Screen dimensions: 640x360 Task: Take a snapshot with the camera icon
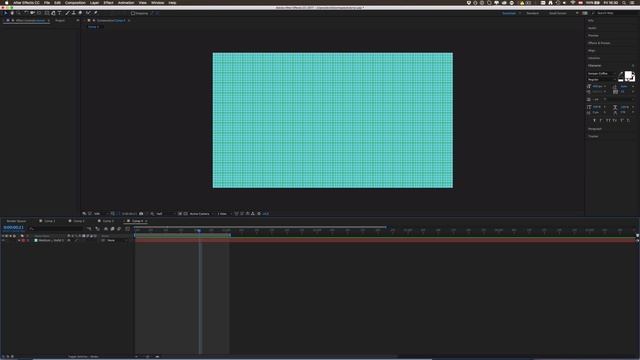pos(141,213)
